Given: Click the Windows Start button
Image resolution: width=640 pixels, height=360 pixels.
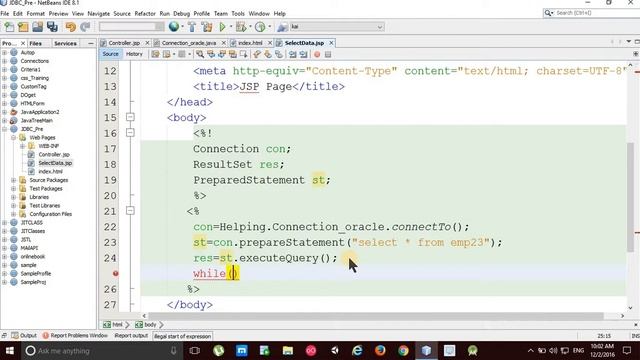Looking at the screenshot, I should (x=9, y=351).
